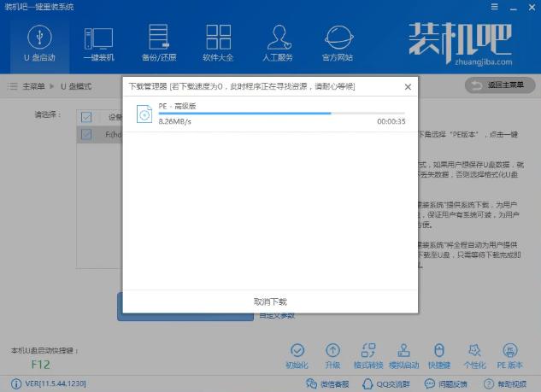Screen dimensions: 541x392
Task: Click the F12 boot hotkey text
Action: click(x=41, y=365)
